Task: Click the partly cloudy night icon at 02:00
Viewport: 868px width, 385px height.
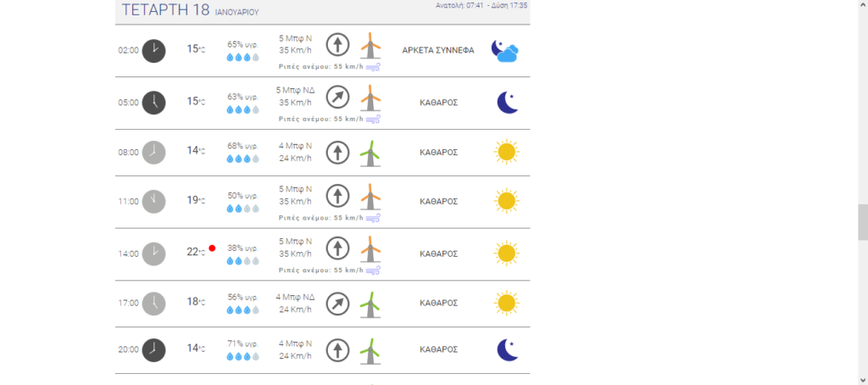Action: pyautogui.click(x=506, y=51)
